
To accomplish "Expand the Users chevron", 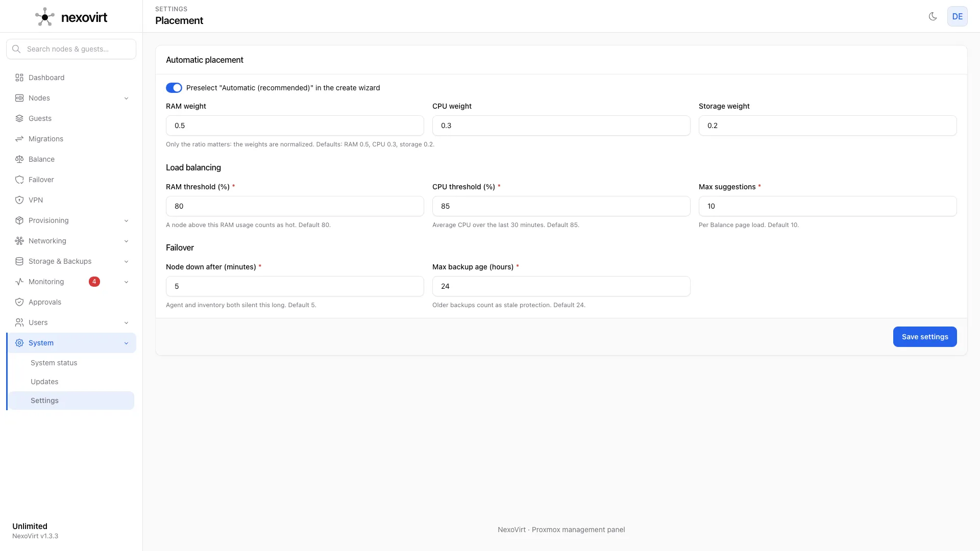I will (126, 322).
